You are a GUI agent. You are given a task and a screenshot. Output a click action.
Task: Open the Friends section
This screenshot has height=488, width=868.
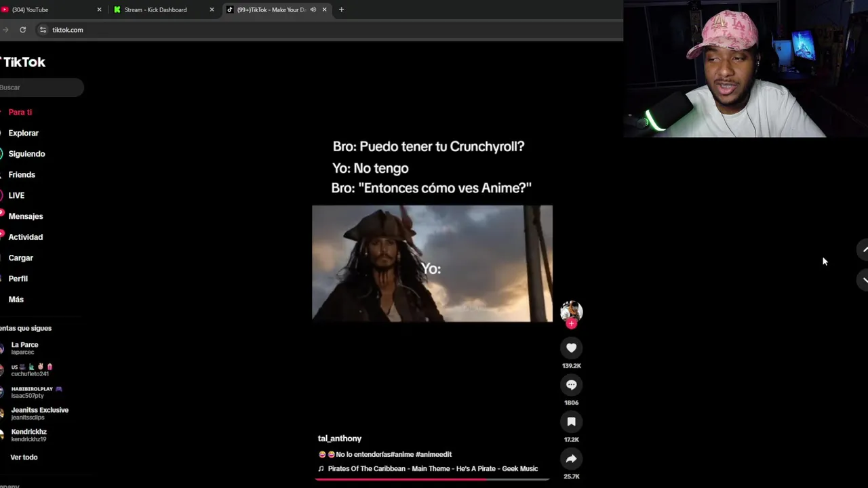click(x=22, y=175)
